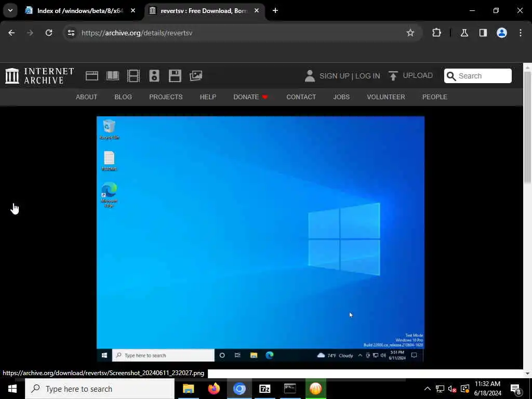The height and width of the screenshot is (399, 532).
Task: Open the Texts book icon
Action: (113, 76)
